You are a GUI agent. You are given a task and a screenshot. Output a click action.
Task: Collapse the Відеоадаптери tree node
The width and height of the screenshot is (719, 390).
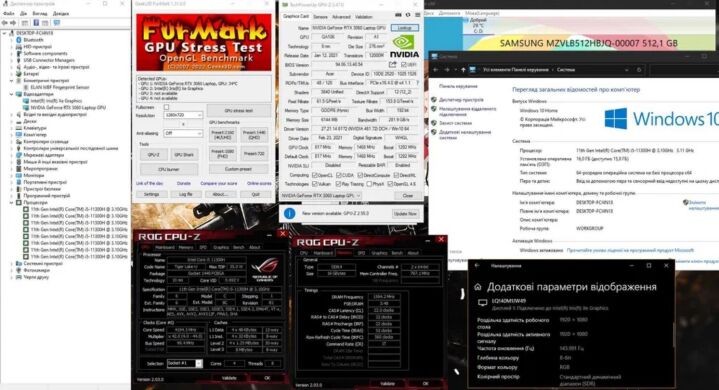[x=11, y=94]
